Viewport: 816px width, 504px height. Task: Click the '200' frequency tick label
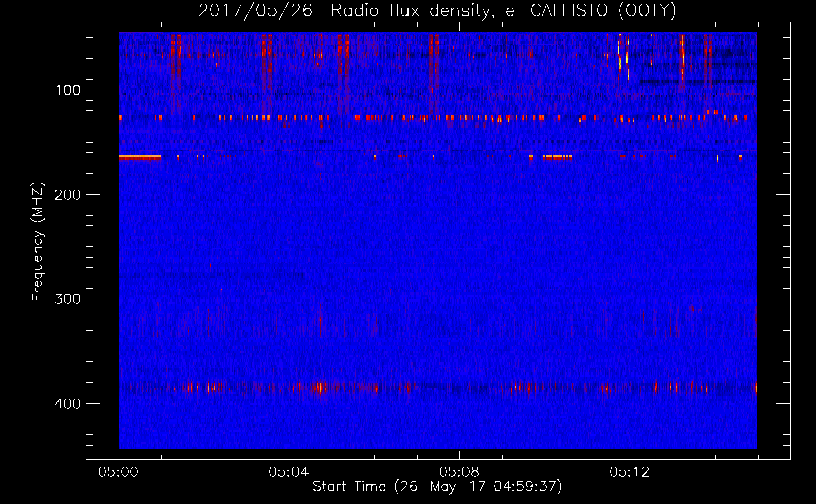point(68,195)
